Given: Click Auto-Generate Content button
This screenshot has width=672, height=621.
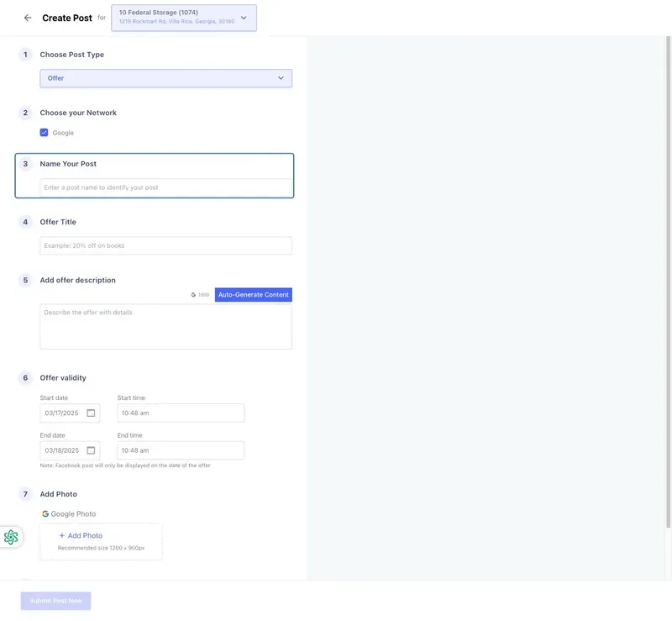Looking at the screenshot, I should pyautogui.click(x=254, y=295).
